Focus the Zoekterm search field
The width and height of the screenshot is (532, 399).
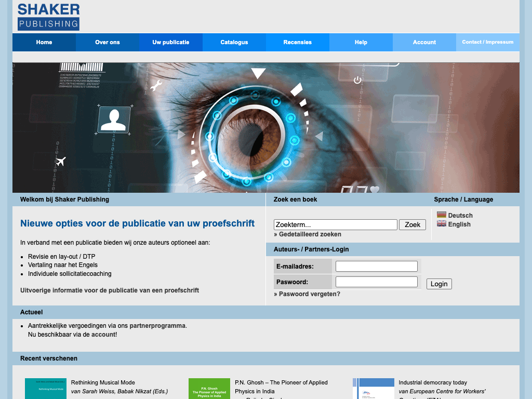click(x=335, y=225)
